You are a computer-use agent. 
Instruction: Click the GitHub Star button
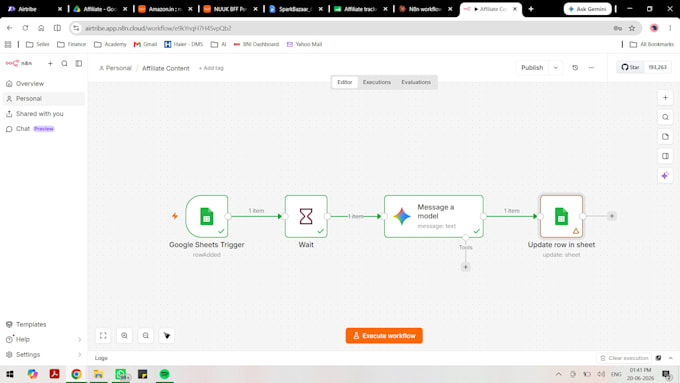tap(630, 67)
